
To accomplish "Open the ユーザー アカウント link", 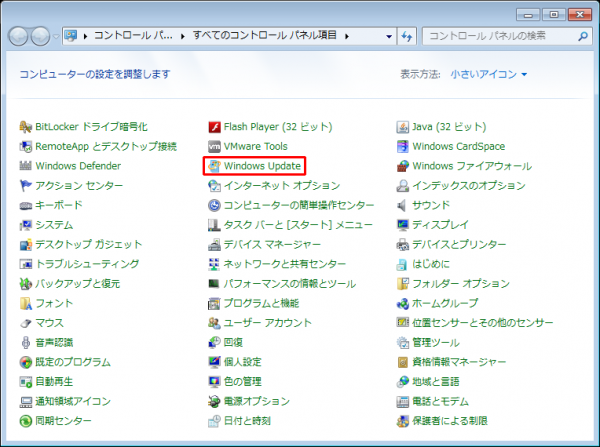I will pyautogui.click(x=267, y=323).
